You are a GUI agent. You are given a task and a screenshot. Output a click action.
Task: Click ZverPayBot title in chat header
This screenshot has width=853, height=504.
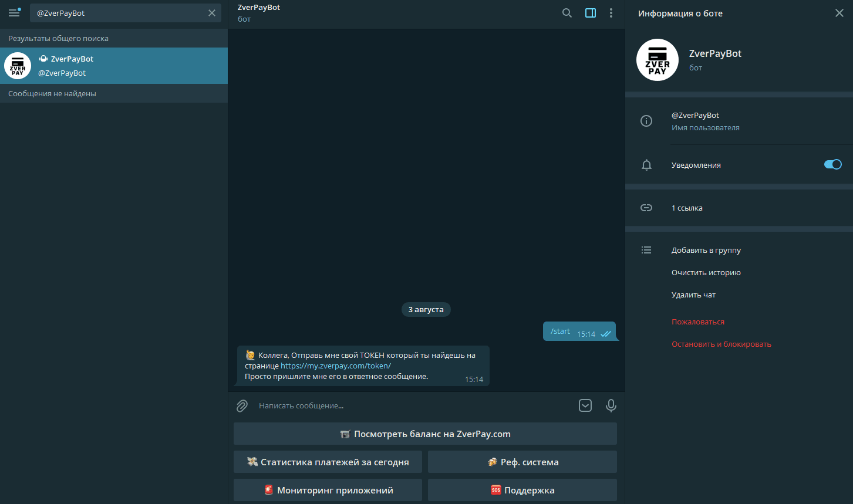click(259, 8)
